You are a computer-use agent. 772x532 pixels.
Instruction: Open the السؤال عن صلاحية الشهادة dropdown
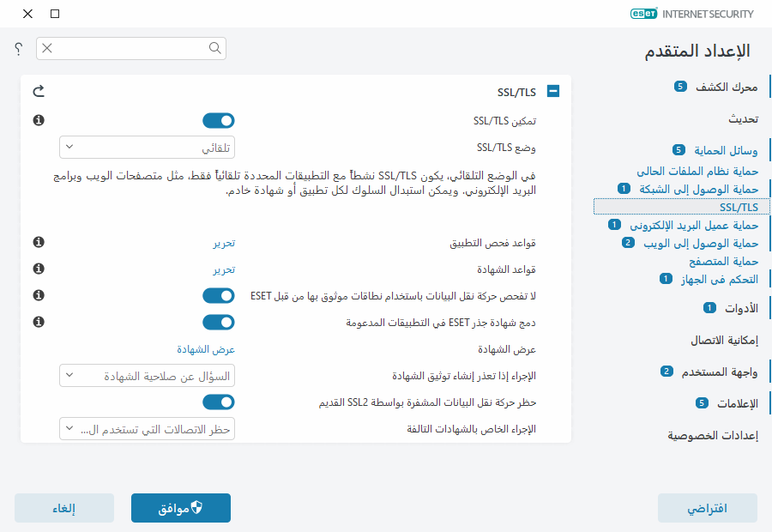(147, 375)
